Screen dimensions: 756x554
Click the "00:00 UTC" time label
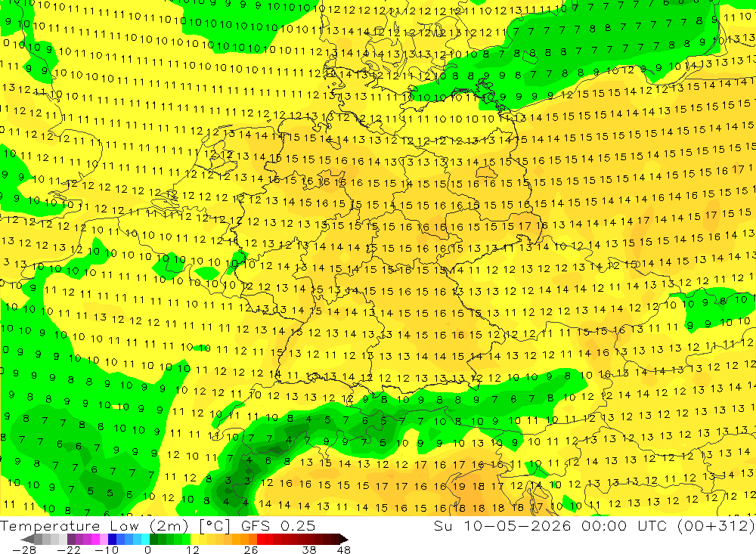[626, 525]
